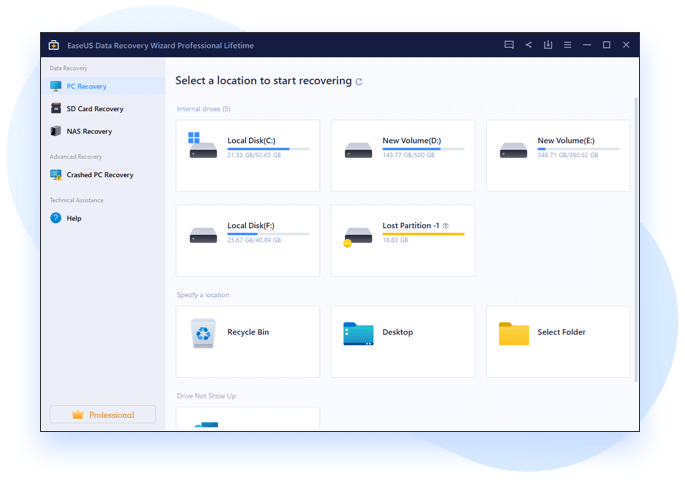
Task: Pick Local Disk(F:) drive
Action: click(x=248, y=241)
